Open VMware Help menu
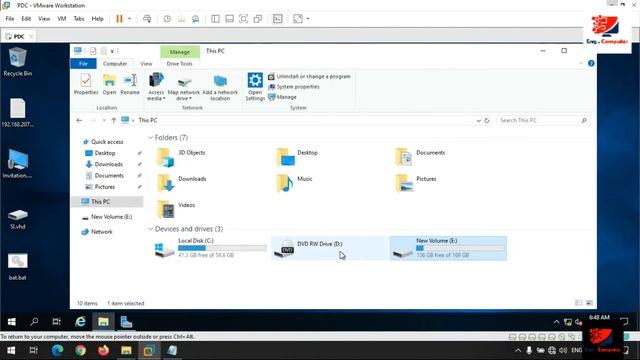The height and width of the screenshot is (360, 640). (x=98, y=19)
